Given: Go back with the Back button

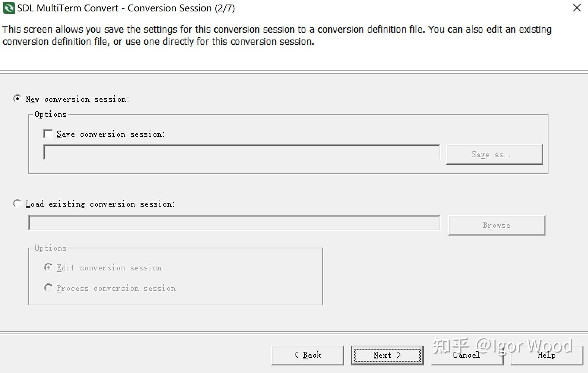Looking at the screenshot, I should click(307, 355).
